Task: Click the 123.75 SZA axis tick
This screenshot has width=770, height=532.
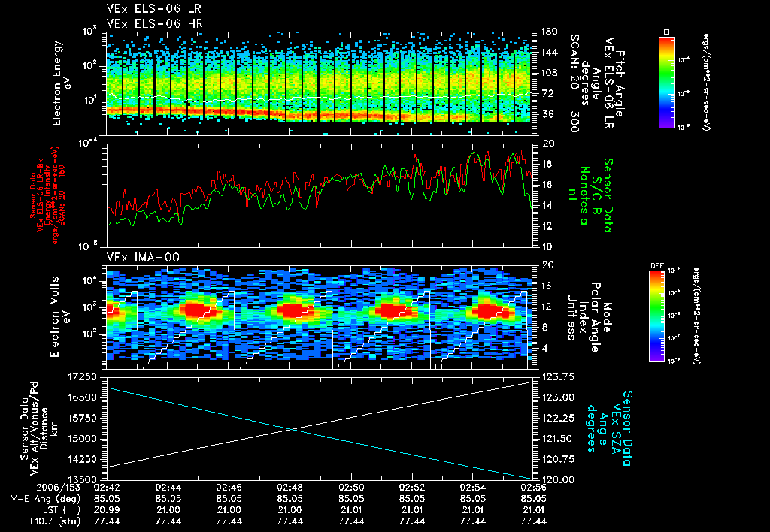Action: coord(558,377)
